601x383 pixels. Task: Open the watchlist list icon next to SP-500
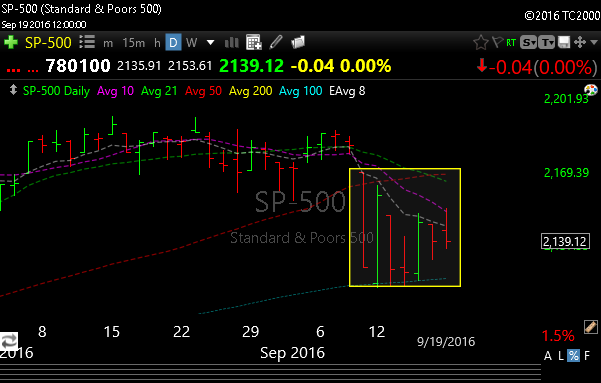[x=87, y=42]
